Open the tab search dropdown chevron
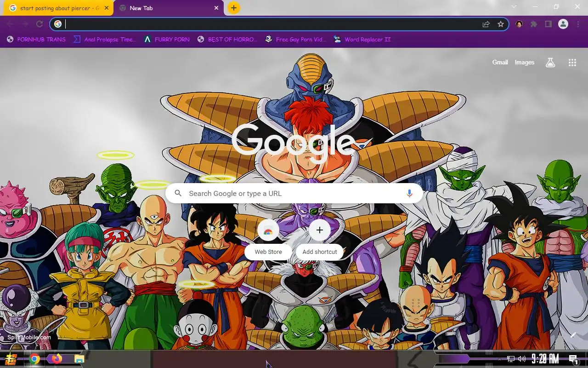The height and width of the screenshot is (368, 588). coord(514,7)
